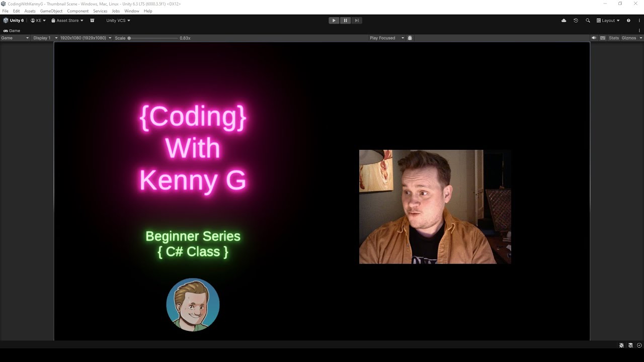
Task: Open the File menu
Action: coord(6,11)
